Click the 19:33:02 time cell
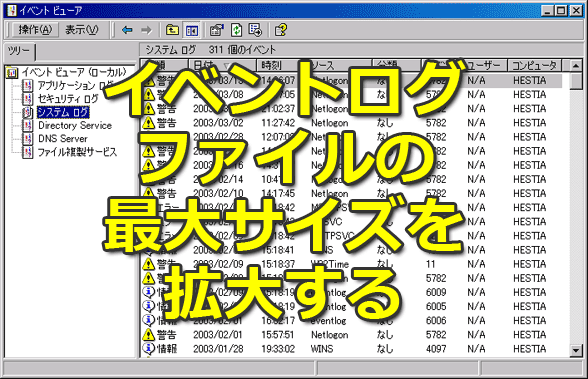Image resolution: width=588 pixels, height=379 pixels. pos(278,349)
